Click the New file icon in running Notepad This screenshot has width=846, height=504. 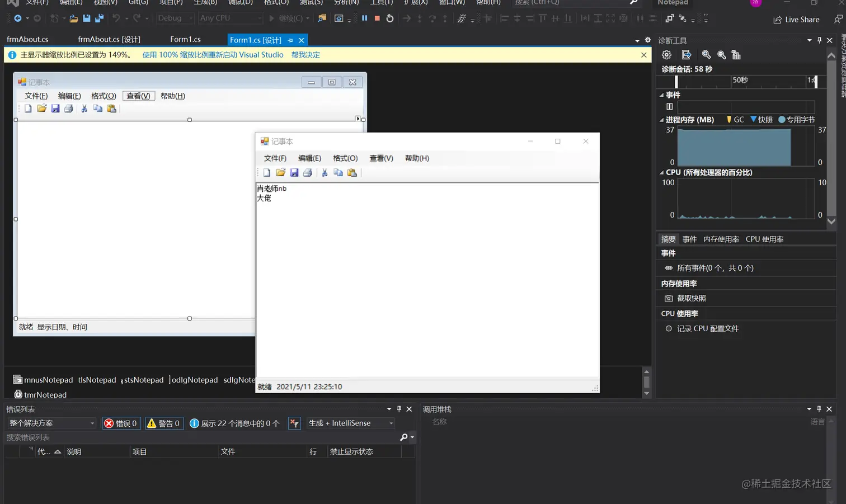(267, 173)
